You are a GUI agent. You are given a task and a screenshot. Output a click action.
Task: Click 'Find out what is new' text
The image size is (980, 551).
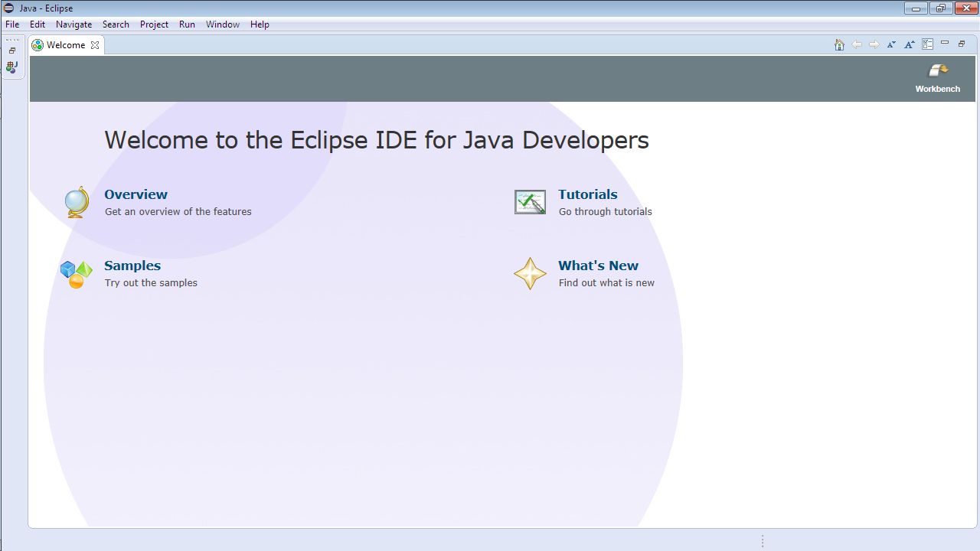[606, 283]
